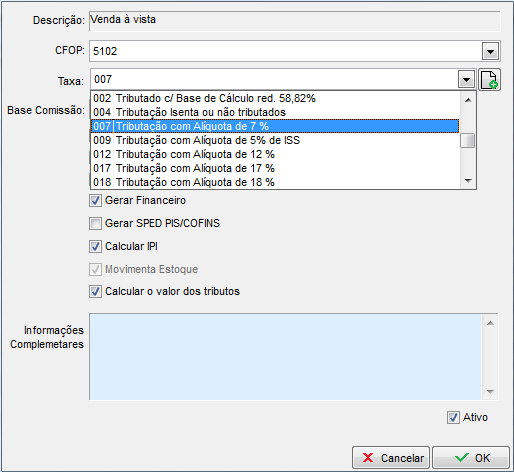This screenshot has width=514, height=472.
Task: Enable the Gerar SPED PIS/COFINS checkbox
Action: pyautogui.click(x=95, y=223)
